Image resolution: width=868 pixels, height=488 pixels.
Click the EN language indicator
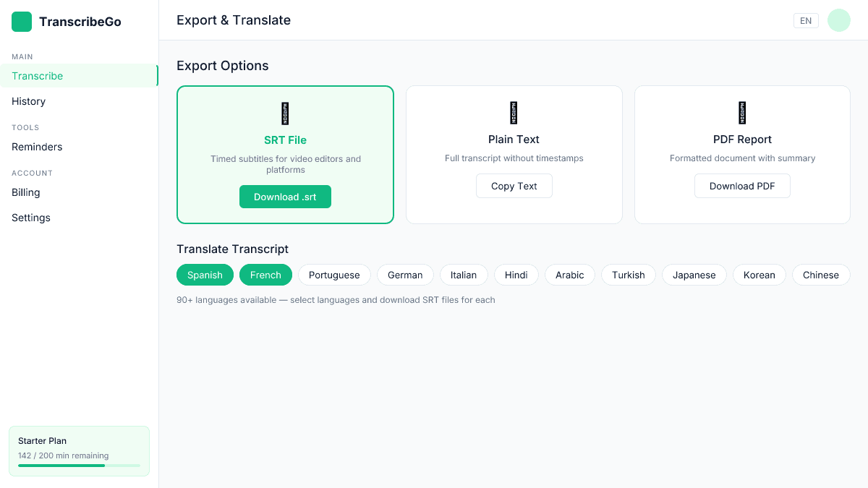coord(806,20)
